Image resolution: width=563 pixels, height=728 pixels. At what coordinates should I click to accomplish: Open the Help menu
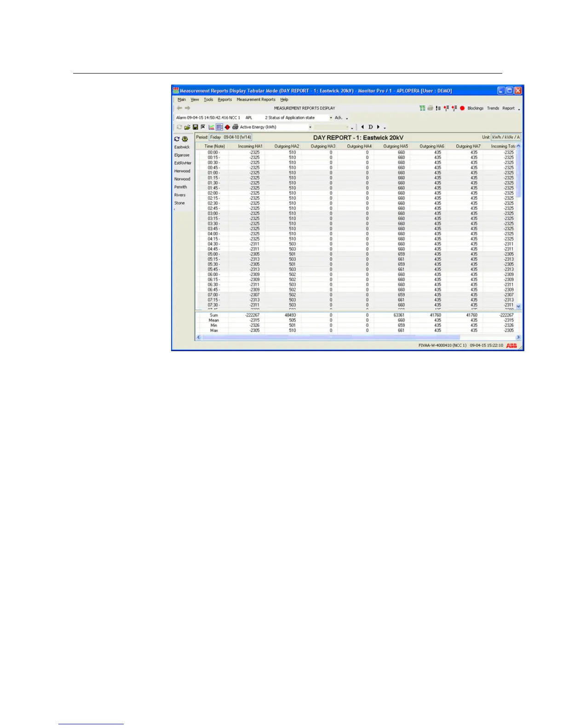coord(284,99)
